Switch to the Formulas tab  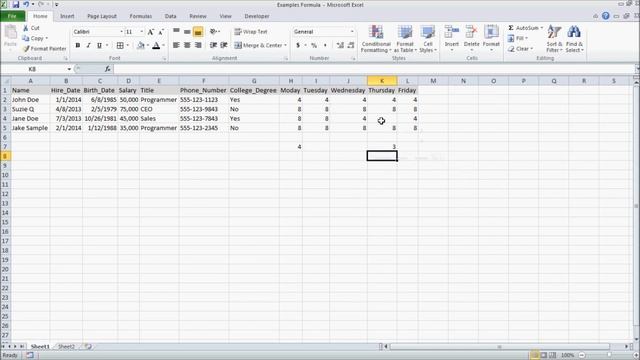140,16
